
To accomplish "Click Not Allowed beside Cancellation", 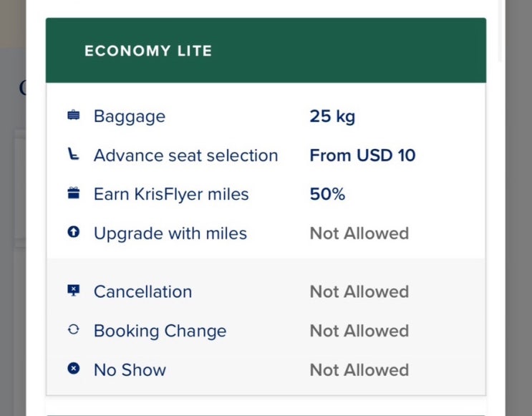I will (x=359, y=291).
